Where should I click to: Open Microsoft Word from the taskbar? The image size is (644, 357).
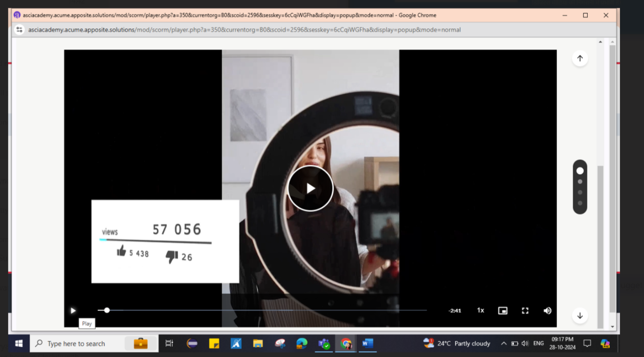(x=368, y=343)
